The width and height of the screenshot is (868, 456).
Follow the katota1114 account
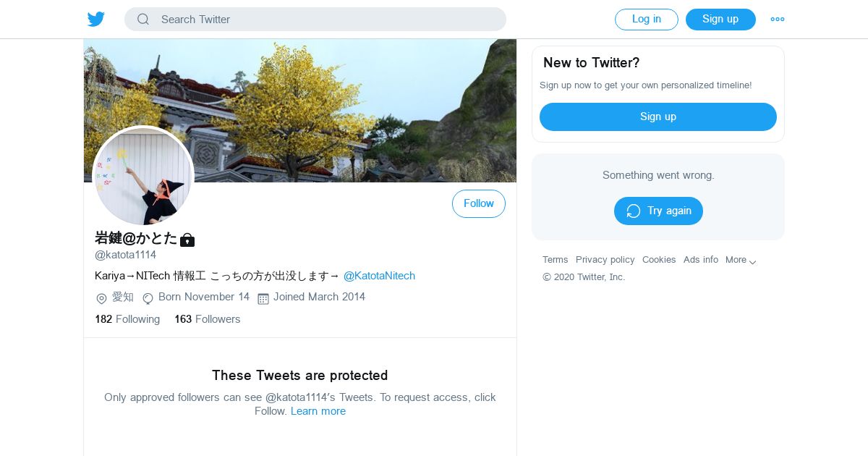tap(479, 203)
